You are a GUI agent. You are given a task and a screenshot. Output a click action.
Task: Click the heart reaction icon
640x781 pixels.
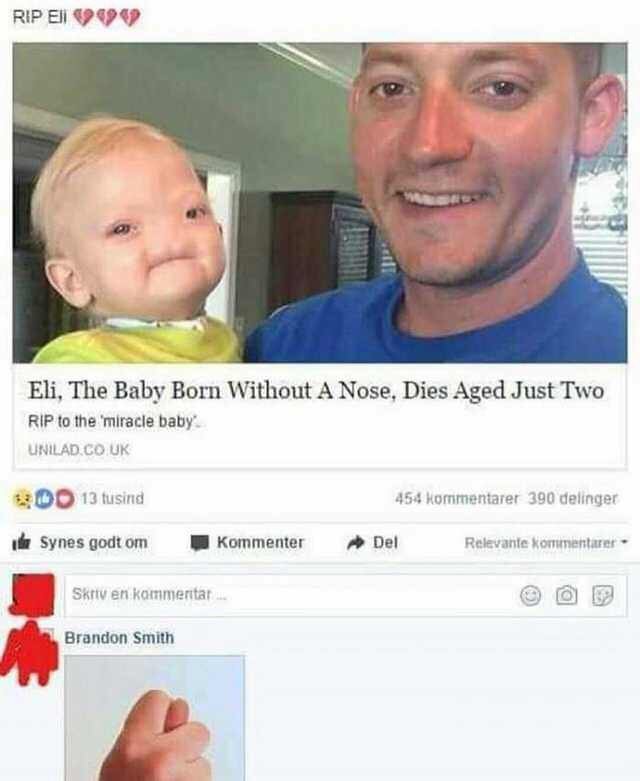click(x=65, y=498)
